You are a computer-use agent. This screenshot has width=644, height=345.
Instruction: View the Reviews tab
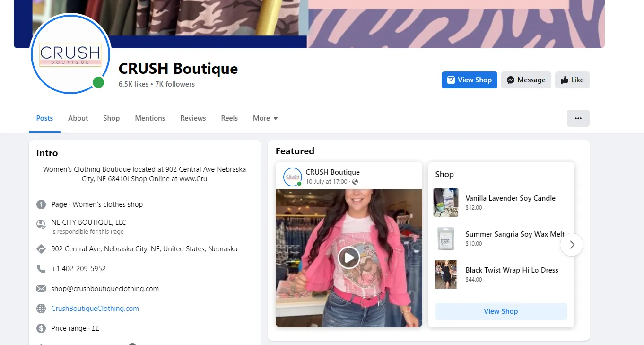pyautogui.click(x=193, y=118)
